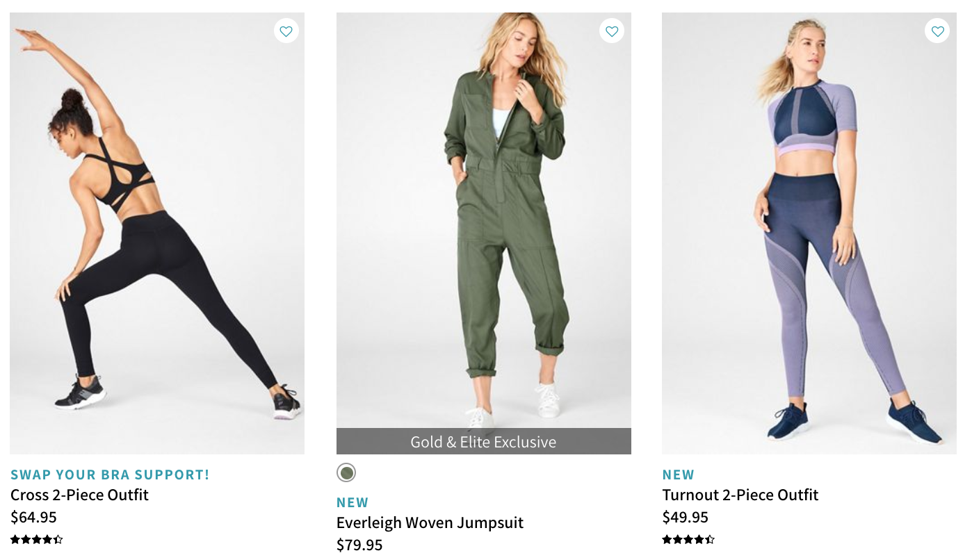972x560 pixels.
Task: Click the Everleigh jumpsuit model photo
Action: tap(483, 222)
